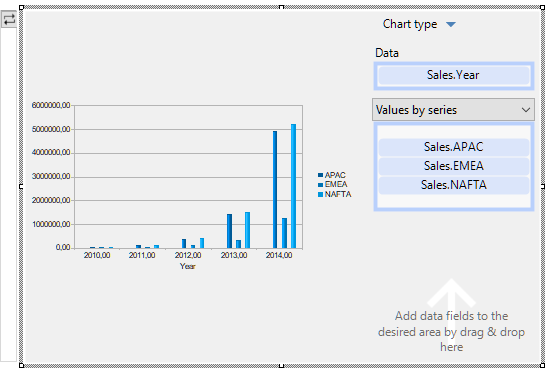Open the Chart type dropdown arrow

point(451,24)
